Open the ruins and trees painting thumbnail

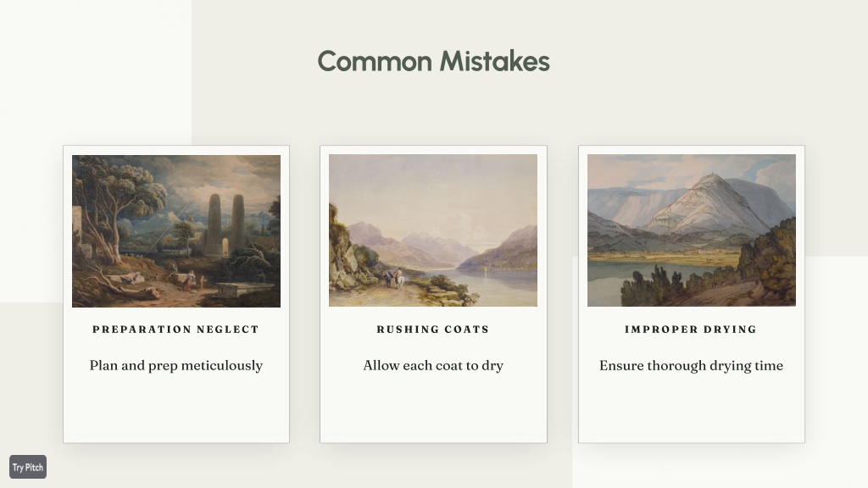point(176,230)
